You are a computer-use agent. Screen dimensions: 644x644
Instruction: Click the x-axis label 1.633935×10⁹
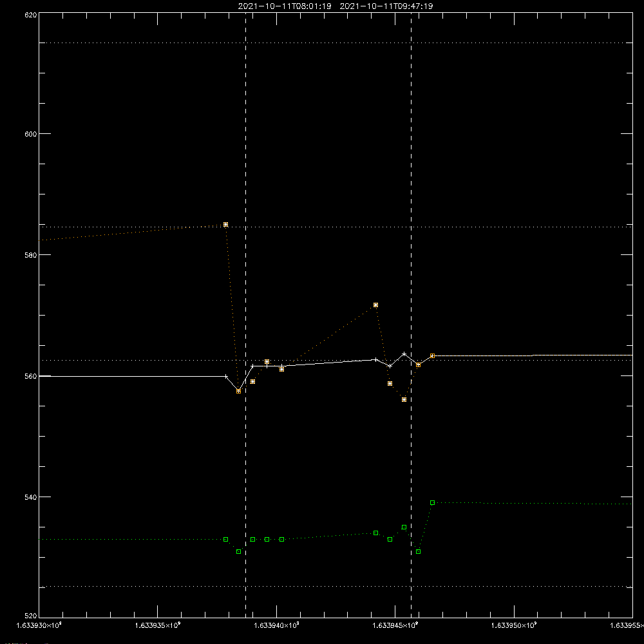click(x=158, y=625)
